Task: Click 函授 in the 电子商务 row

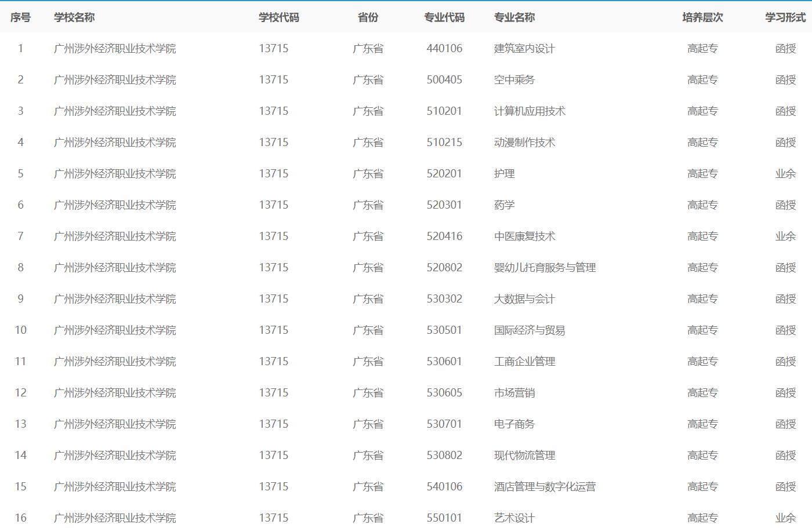Action: pos(785,424)
